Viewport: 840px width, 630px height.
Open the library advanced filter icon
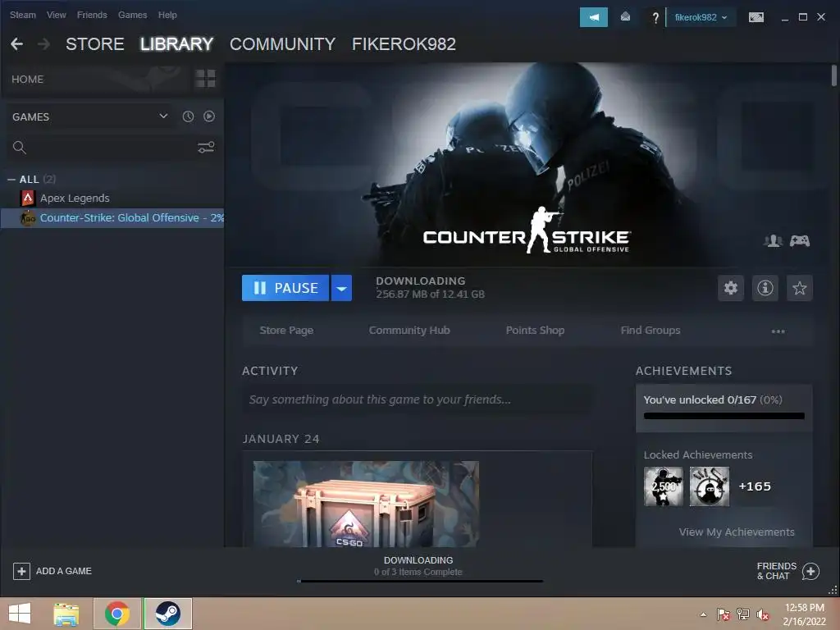[x=206, y=148]
